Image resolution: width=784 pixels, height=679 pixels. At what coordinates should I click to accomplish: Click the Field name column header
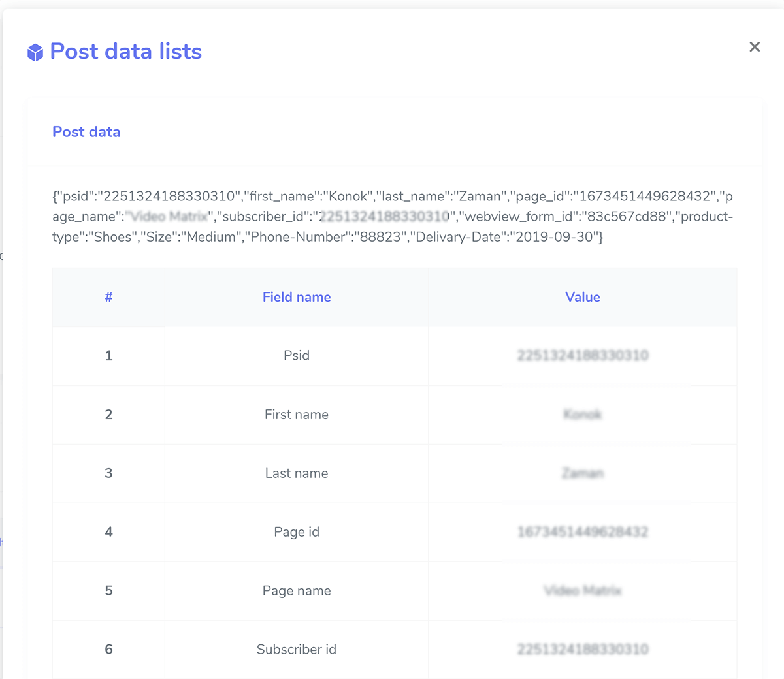(297, 297)
